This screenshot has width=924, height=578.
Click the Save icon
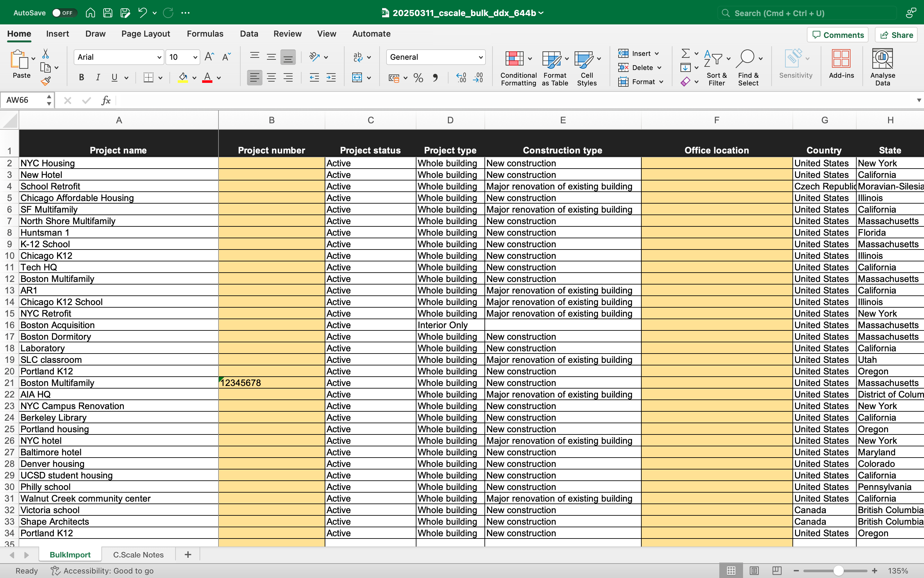[108, 13]
